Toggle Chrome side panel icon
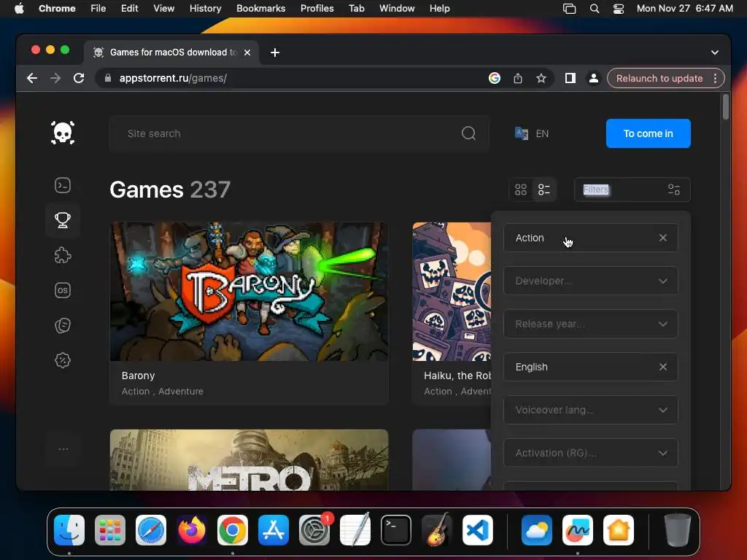The width and height of the screenshot is (747, 560). pos(570,78)
